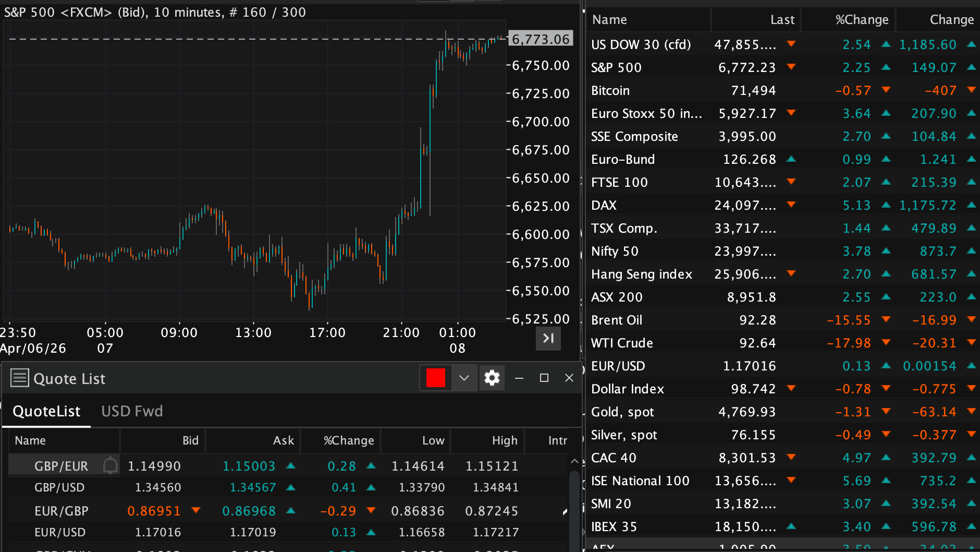Screen dimensions: 980x552
Task: Select WTI Crude in the watchlist
Action: pyautogui.click(x=782, y=343)
